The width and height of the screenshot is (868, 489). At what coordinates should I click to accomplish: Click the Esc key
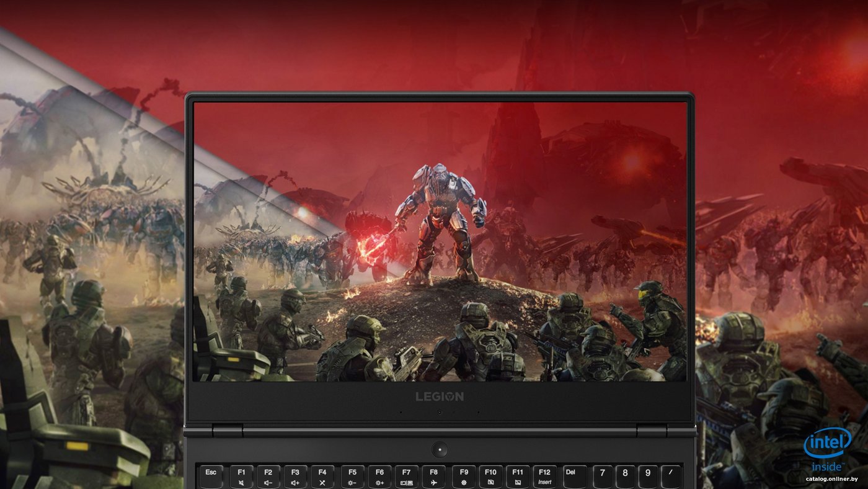[x=211, y=477]
